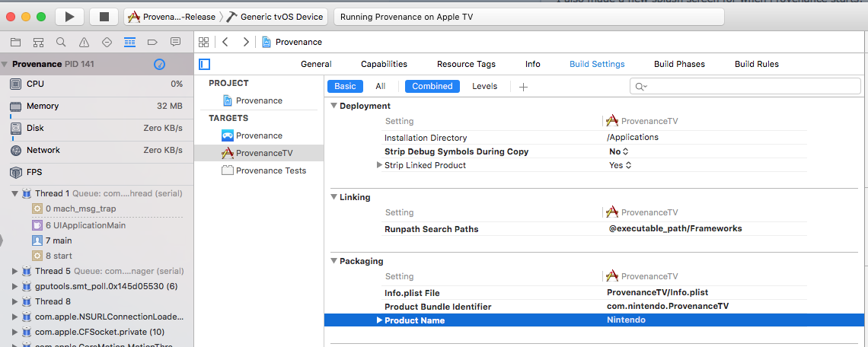868x347 pixels.
Task: Open the Project navigator folder icon
Action: pos(15,42)
